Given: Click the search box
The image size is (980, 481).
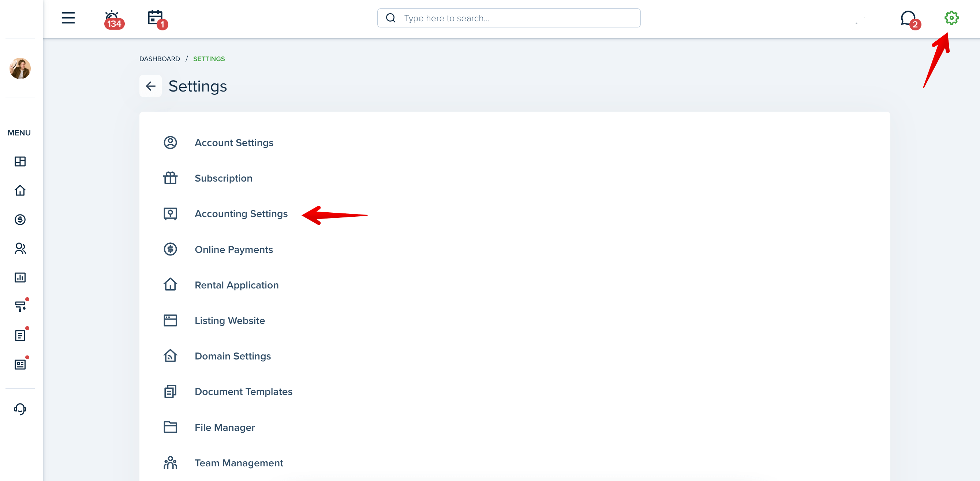Looking at the screenshot, I should [x=509, y=18].
